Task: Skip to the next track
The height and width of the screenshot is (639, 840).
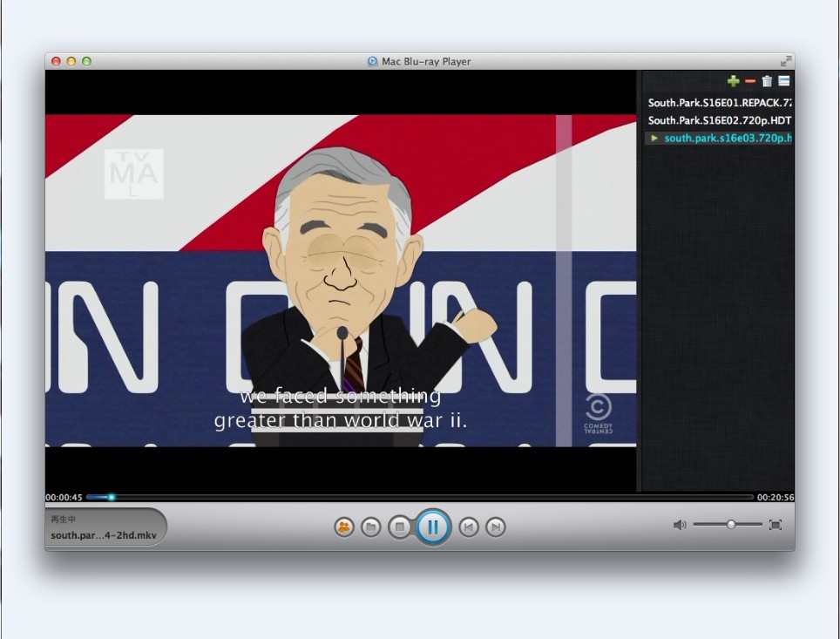Action: coord(495,527)
